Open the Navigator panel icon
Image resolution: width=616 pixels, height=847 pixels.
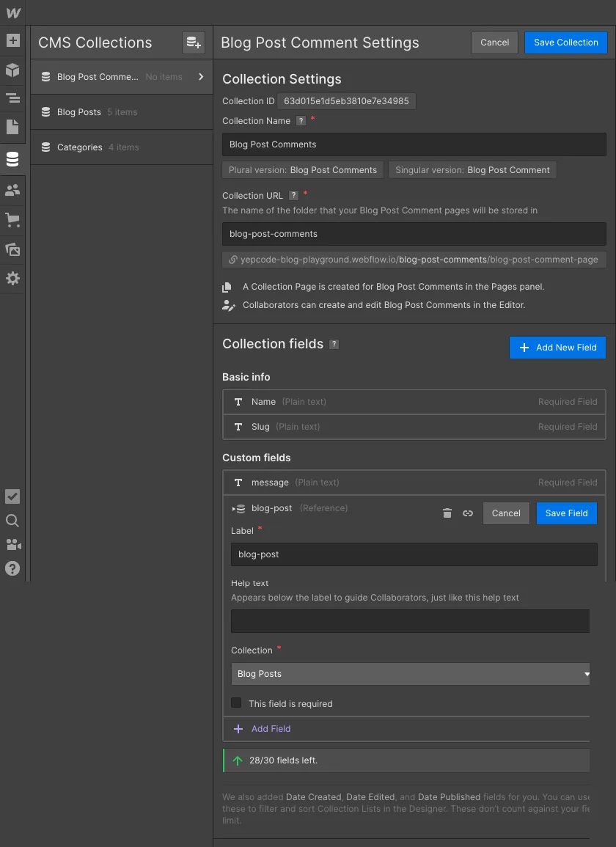[12, 98]
